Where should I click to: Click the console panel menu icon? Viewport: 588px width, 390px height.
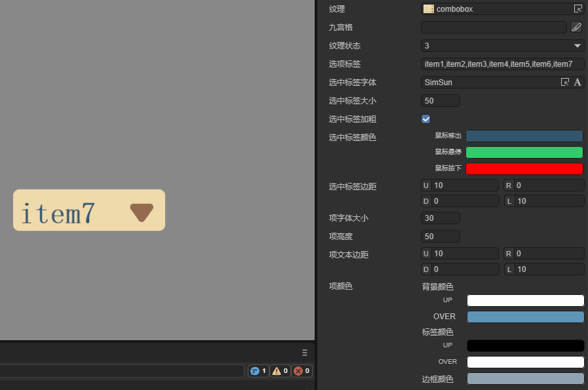pos(304,353)
